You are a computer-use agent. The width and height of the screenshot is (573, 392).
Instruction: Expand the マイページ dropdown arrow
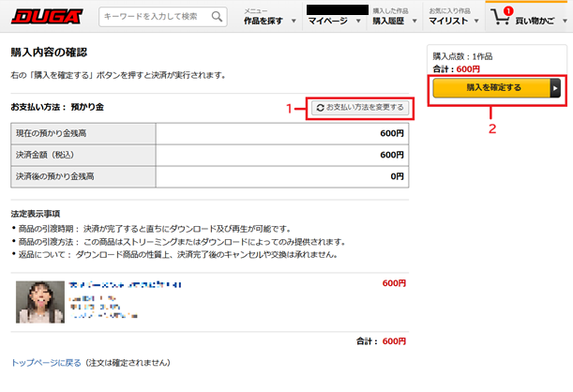[358, 22]
